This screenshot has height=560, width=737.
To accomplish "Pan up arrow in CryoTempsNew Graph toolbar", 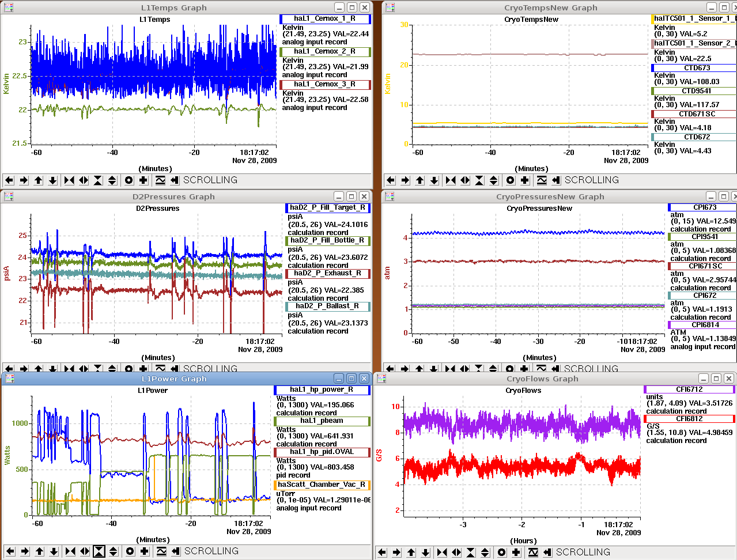I will (420, 180).
